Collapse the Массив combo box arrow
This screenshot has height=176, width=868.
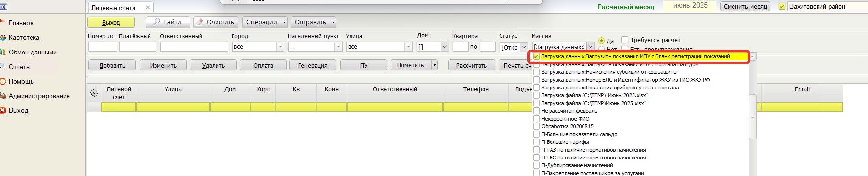(x=590, y=46)
